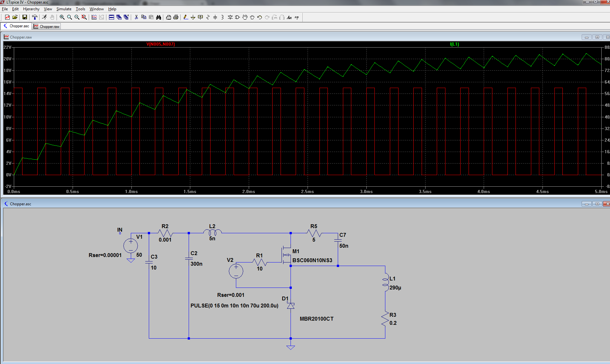
Task: Click the I(L1) trace label
Action: tap(454, 44)
